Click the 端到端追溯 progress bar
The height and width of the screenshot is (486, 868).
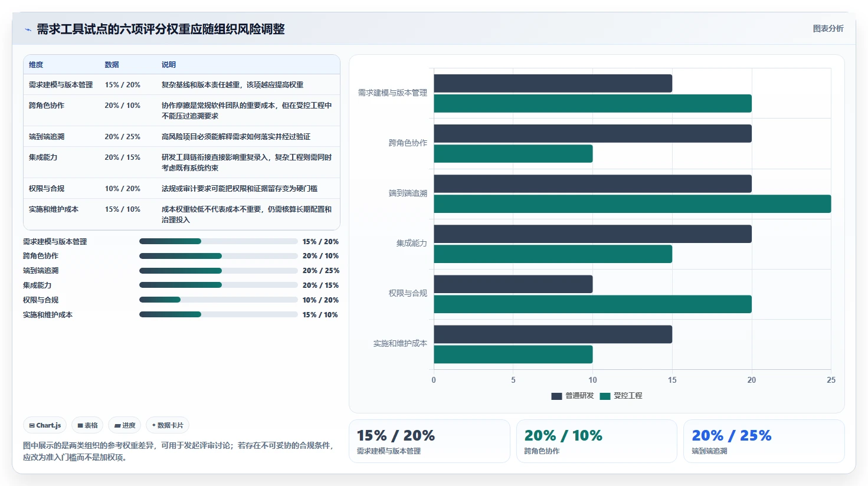[x=218, y=271]
